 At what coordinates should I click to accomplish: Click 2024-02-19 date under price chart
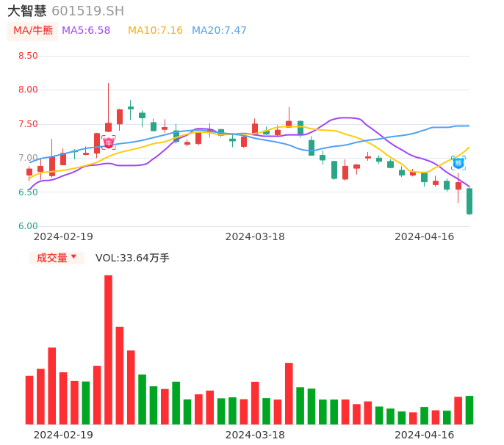[63, 236]
